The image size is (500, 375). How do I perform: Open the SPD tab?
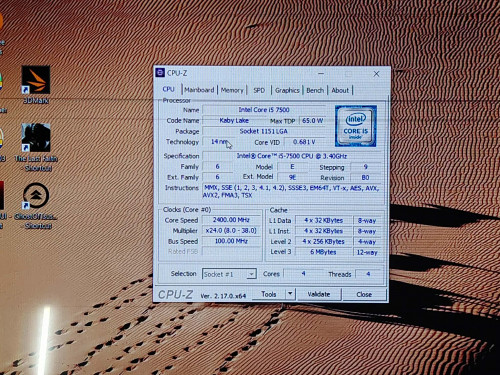coord(259,90)
